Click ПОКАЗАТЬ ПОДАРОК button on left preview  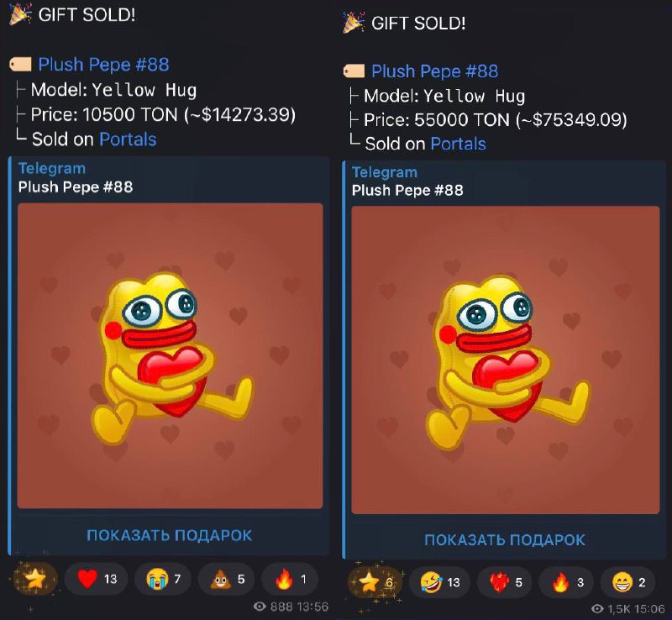tap(170, 535)
